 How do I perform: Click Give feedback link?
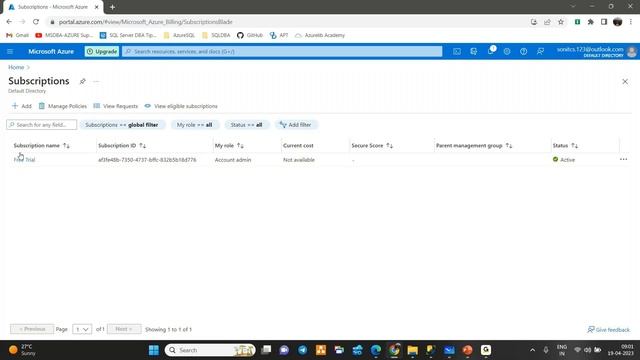coord(609,329)
